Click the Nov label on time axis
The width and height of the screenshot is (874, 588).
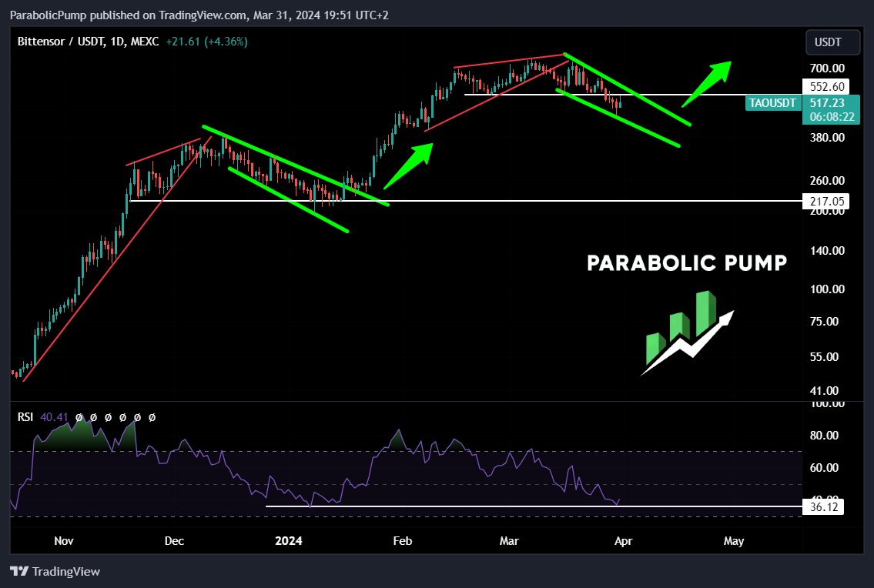pos(64,540)
